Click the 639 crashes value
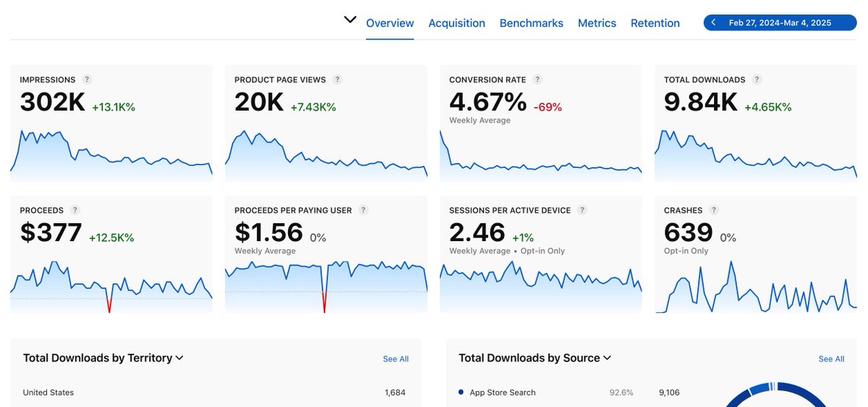Screen dimensions: 868x407 pyautogui.click(x=689, y=232)
